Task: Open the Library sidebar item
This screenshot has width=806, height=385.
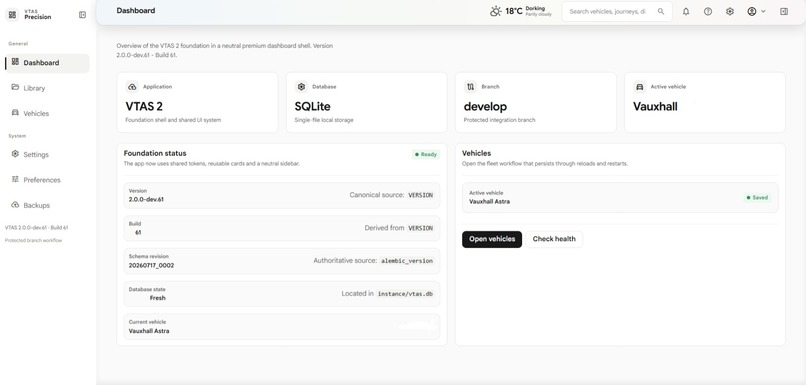Action: coord(47,88)
